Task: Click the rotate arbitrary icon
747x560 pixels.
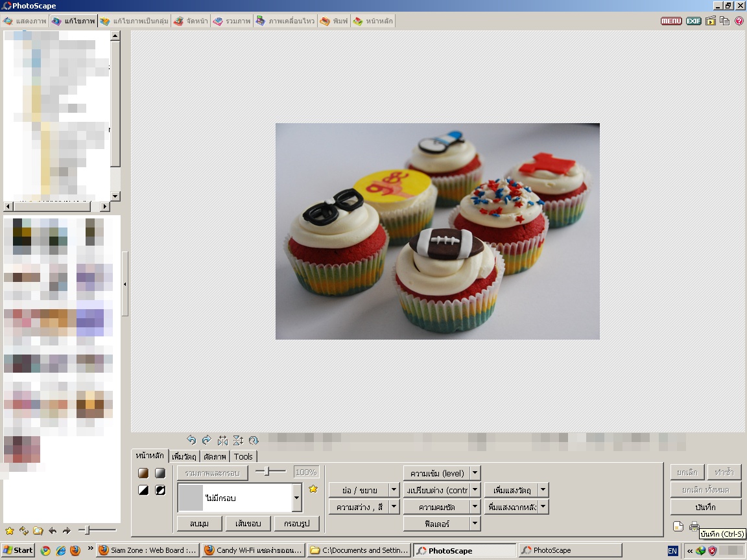Action: 254,441
